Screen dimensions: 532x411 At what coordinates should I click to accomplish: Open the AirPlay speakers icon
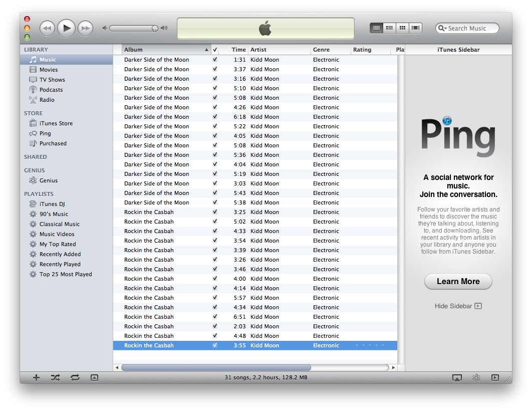point(457,378)
